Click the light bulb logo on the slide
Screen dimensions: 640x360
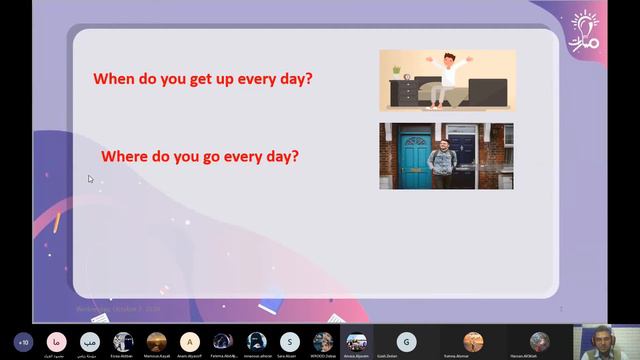point(584,32)
